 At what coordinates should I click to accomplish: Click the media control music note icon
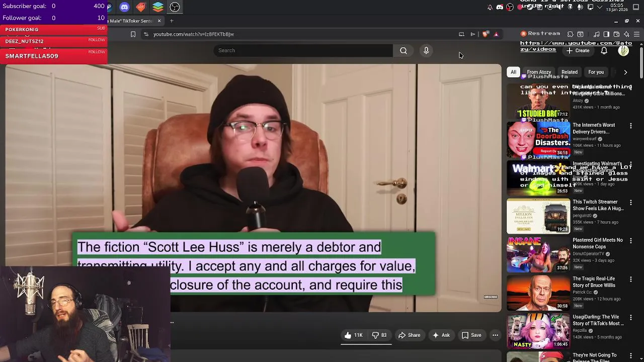596,34
